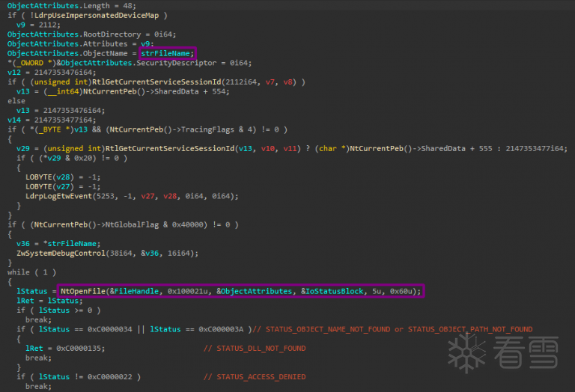575x392 pixels.
Task: Click the SharedData + 555 expression
Action: (457, 149)
